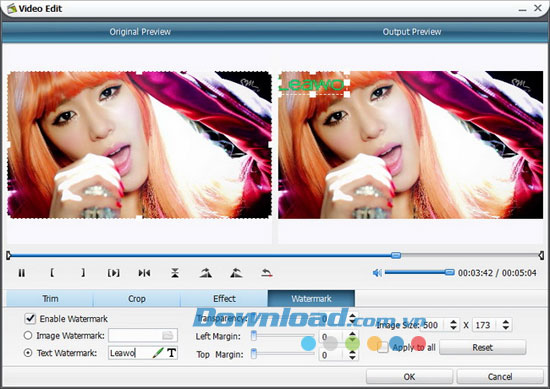The image size is (550, 389).
Task: Close the Video Edit window
Action: point(537,7)
